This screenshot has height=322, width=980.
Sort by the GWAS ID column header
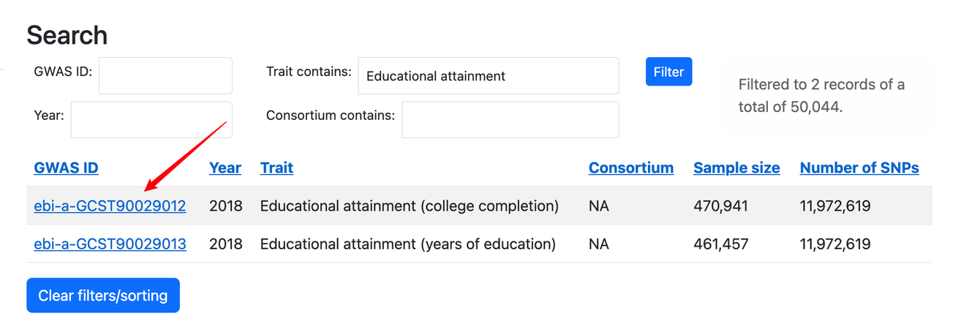[66, 168]
